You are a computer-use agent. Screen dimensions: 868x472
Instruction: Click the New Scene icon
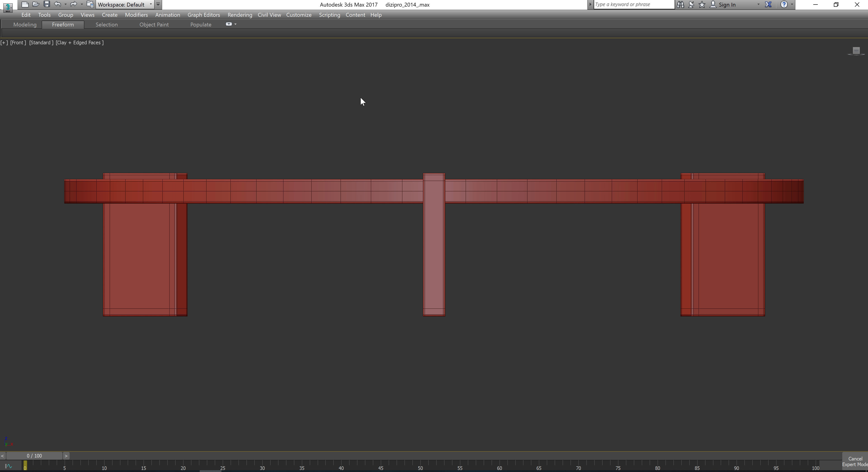[25, 4]
